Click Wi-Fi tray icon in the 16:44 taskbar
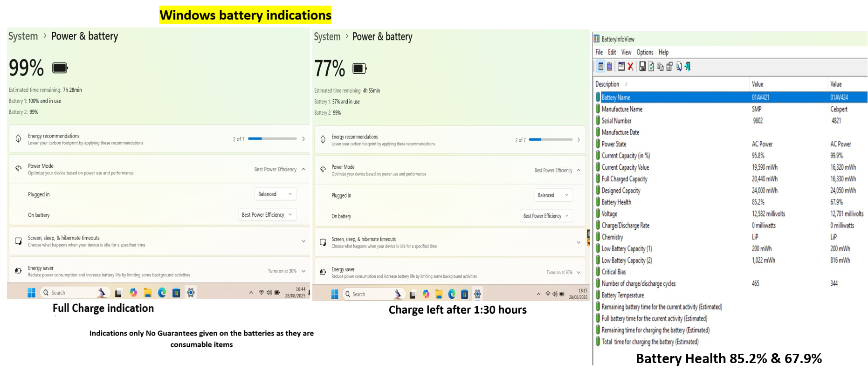 point(262,293)
